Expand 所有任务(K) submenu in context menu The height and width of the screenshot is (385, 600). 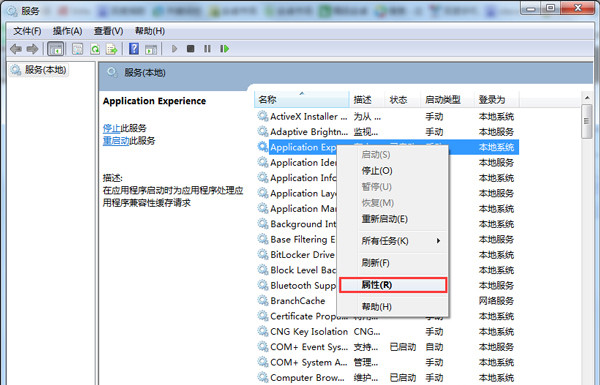(393, 241)
